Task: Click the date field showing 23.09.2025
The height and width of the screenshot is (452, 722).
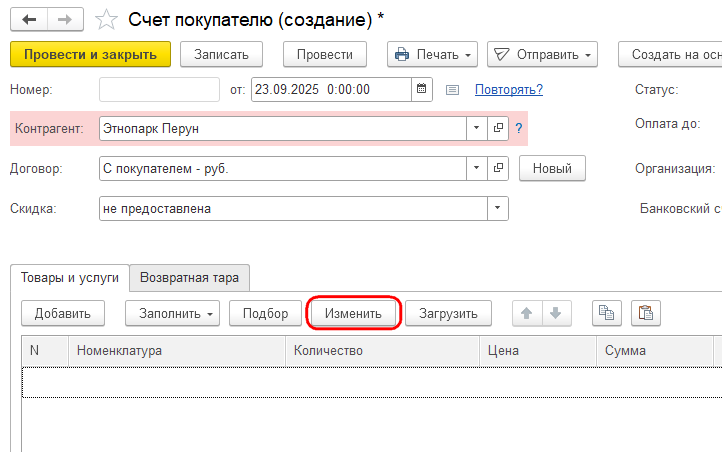Action: coord(331,89)
